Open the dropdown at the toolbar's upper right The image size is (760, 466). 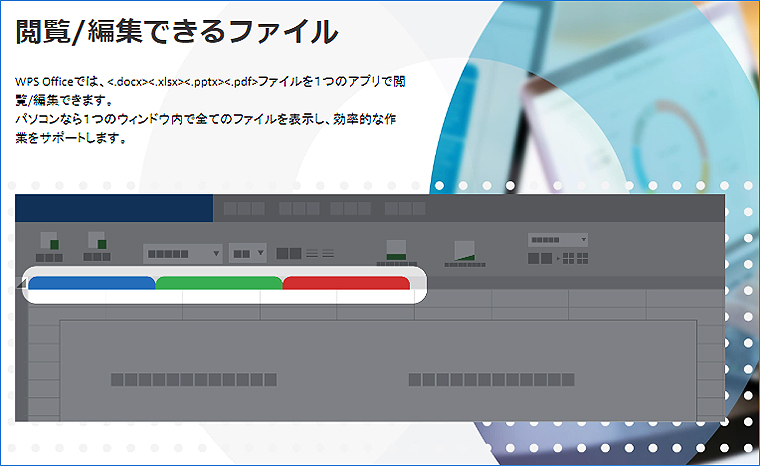pos(557,240)
